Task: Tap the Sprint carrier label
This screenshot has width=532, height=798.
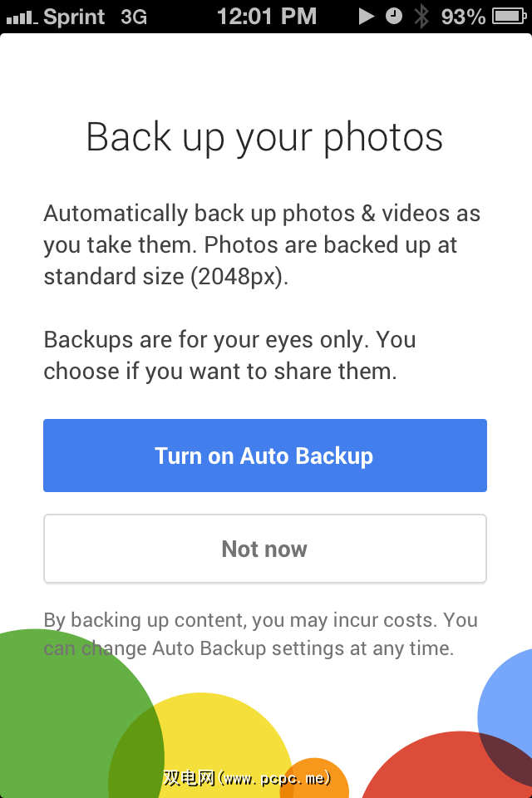Action: pos(75,17)
